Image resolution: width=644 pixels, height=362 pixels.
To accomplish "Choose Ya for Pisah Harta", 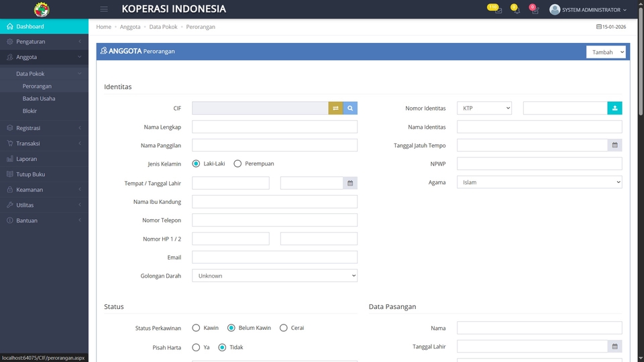I will pyautogui.click(x=197, y=347).
